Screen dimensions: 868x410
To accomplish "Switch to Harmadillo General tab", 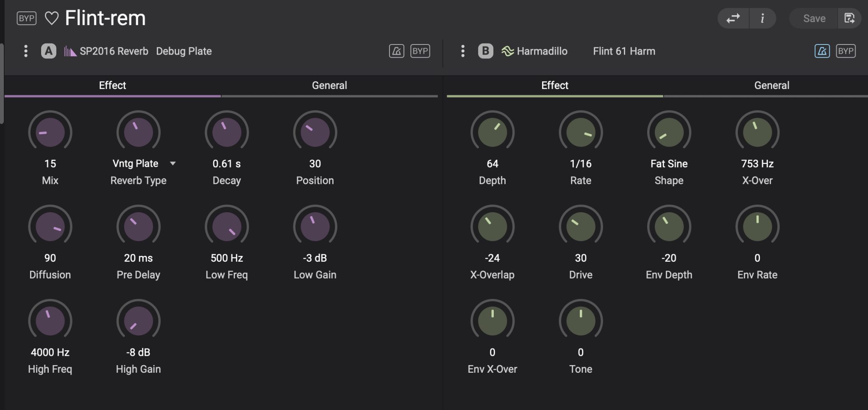I will [771, 86].
